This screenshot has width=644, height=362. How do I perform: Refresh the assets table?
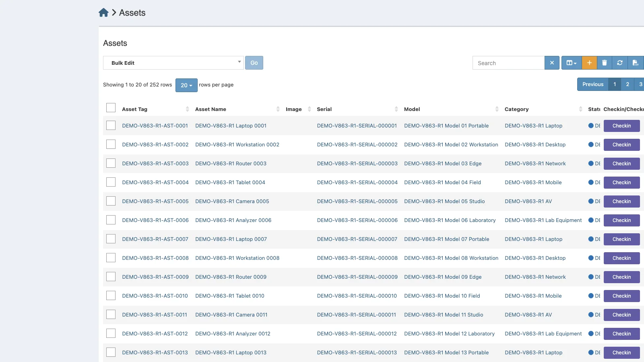tap(620, 63)
